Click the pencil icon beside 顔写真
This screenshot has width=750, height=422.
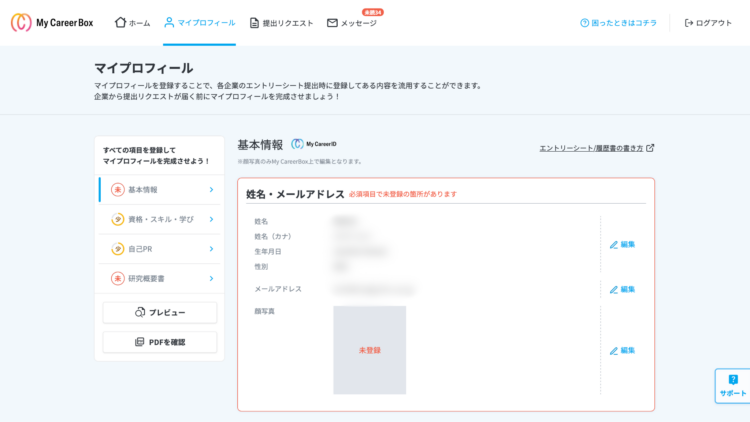(614, 351)
